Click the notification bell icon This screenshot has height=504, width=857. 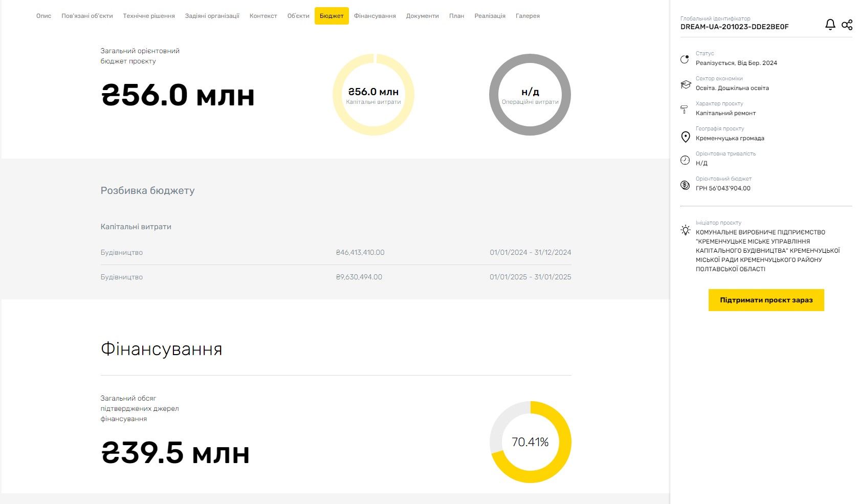(x=830, y=25)
